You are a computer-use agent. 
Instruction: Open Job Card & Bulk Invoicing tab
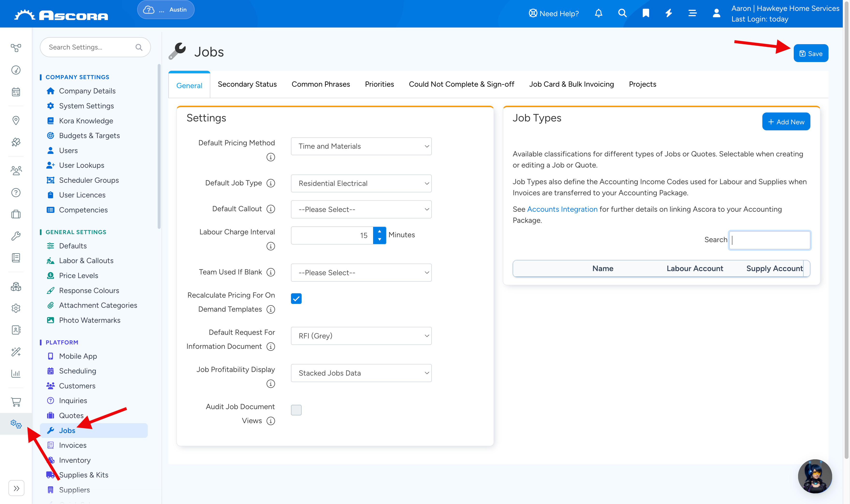click(x=571, y=84)
